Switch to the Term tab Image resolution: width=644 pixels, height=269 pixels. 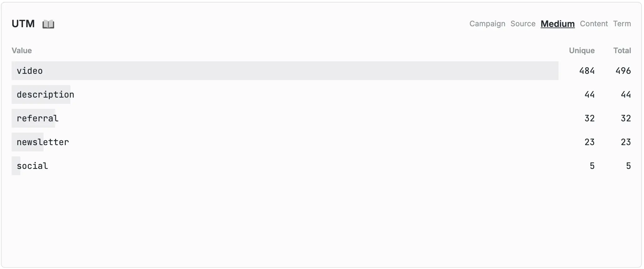click(x=622, y=24)
